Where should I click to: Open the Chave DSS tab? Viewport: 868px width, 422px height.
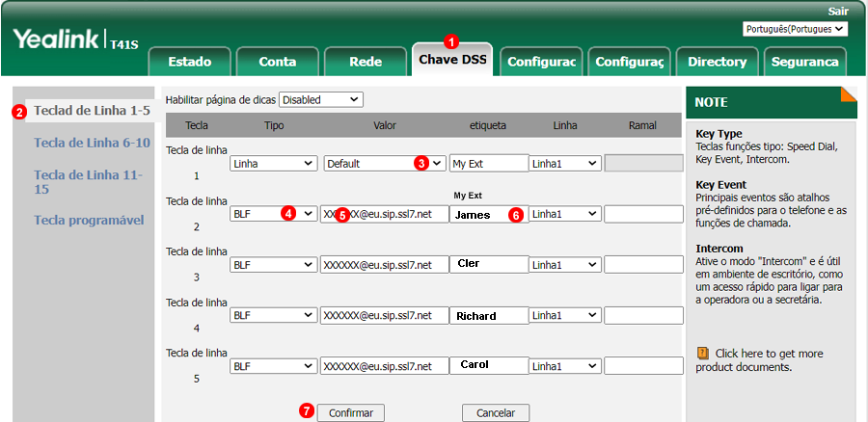451,61
